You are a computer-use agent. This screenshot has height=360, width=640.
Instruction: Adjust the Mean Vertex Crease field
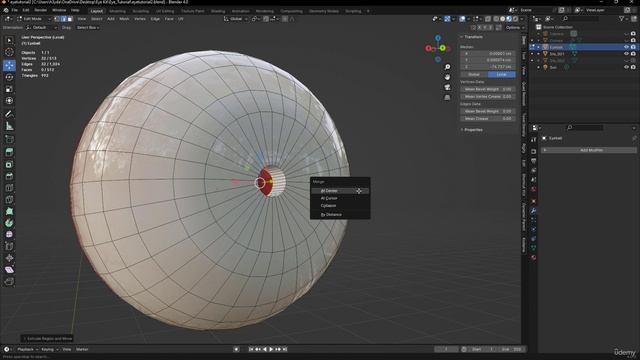tap(488, 96)
